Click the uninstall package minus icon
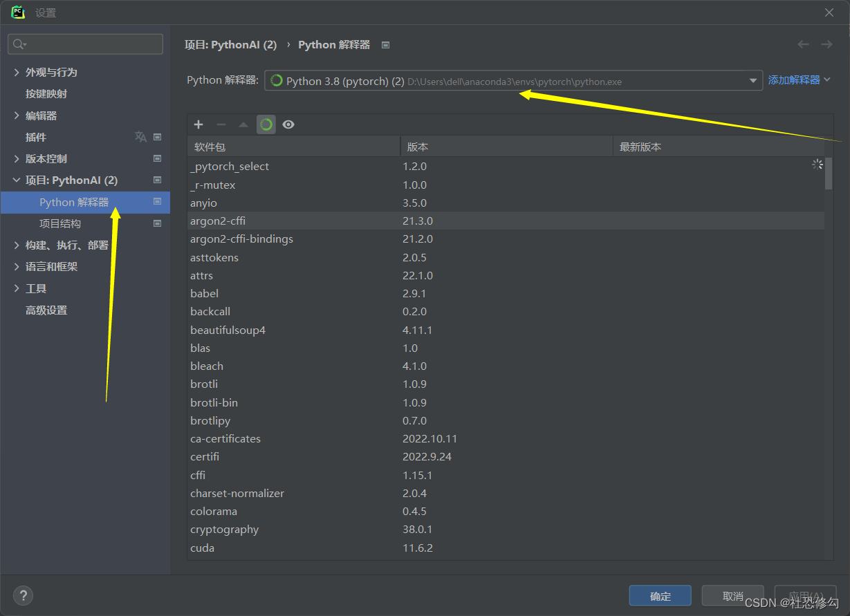The image size is (850, 616). click(x=221, y=124)
